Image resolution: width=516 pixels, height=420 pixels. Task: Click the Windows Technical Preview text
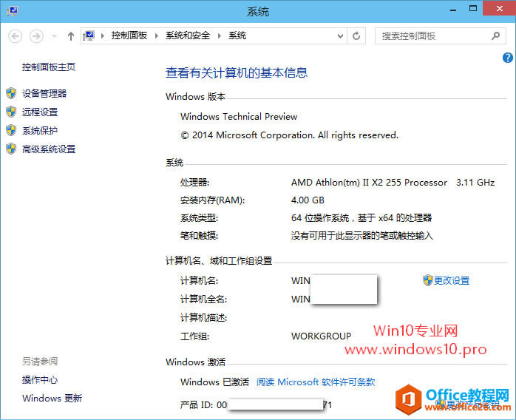pos(239,117)
